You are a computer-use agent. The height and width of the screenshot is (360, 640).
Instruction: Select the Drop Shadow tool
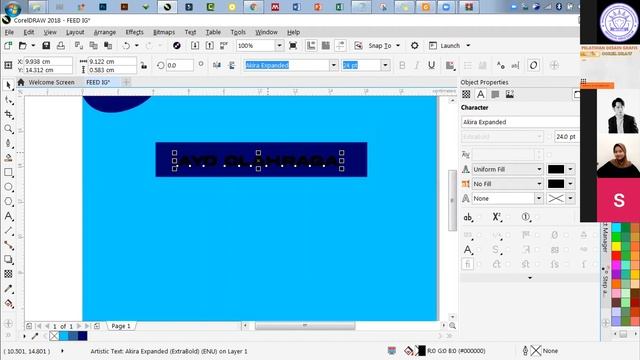point(8,260)
